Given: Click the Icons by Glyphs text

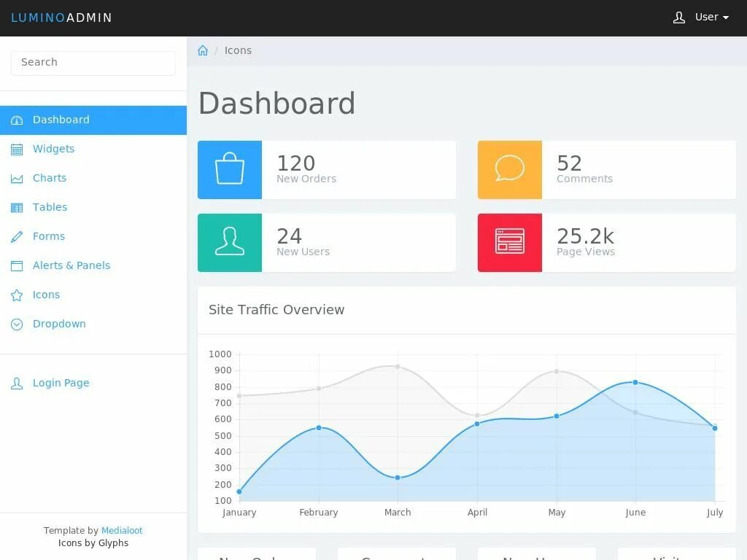Looking at the screenshot, I should [x=93, y=542].
